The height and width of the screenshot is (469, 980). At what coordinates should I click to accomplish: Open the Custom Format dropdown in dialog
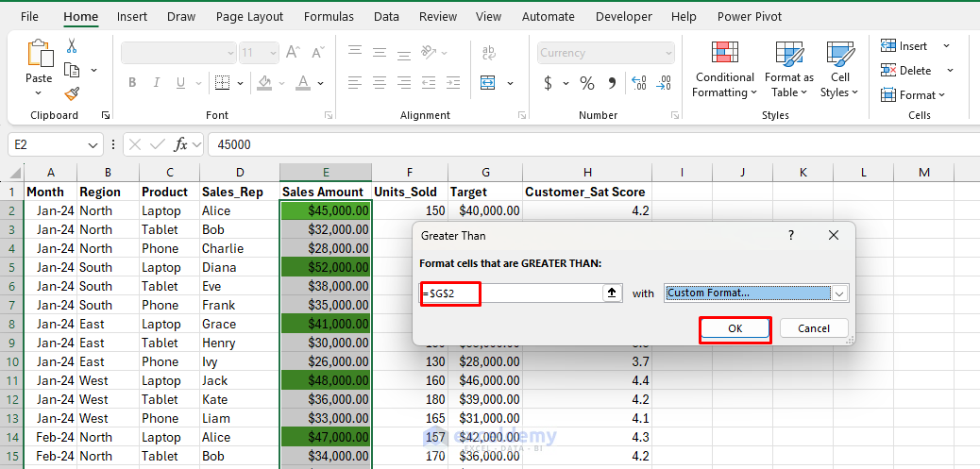[839, 293]
